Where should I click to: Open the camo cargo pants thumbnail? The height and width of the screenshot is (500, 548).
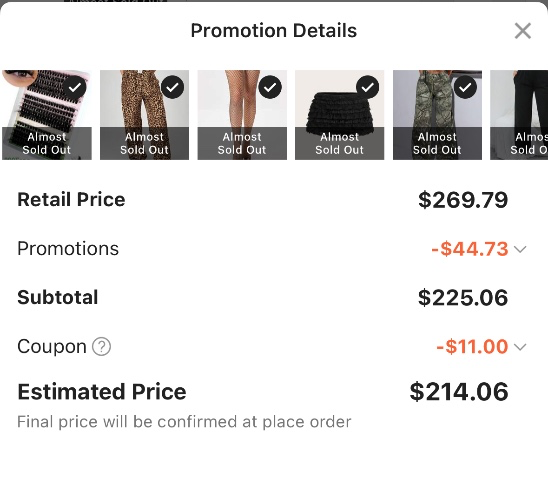437,115
